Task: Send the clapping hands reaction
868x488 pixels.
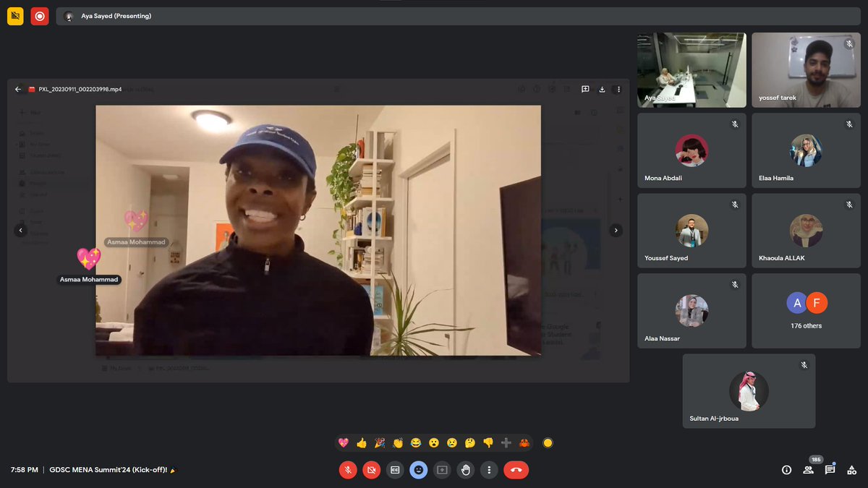Action: click(x=398, y=443)
